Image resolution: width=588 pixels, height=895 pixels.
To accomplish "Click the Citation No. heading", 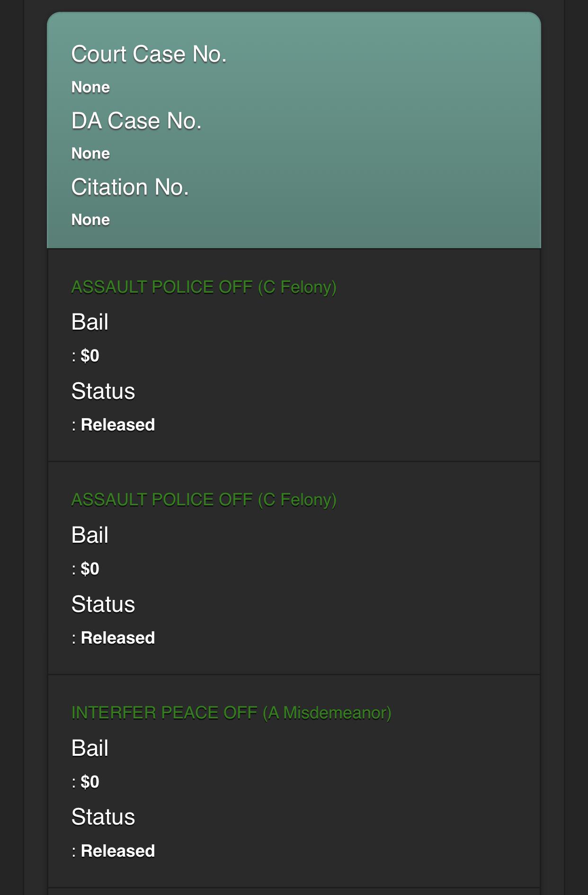I will point(130,187).
